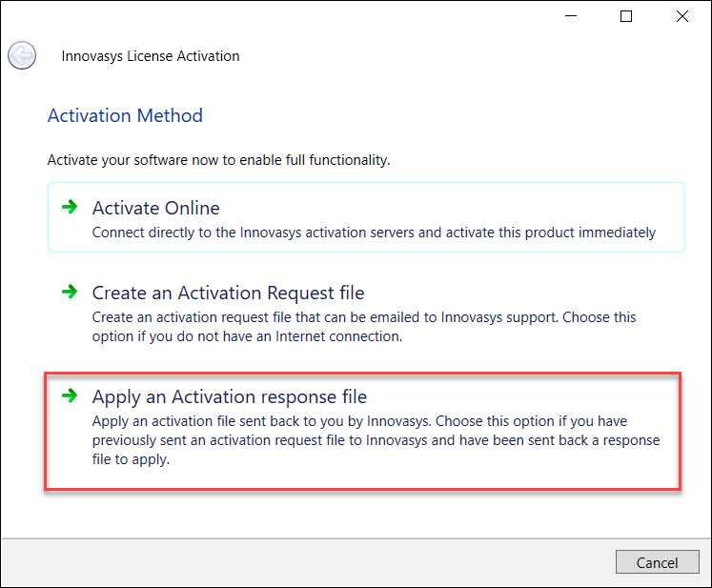Maximize the License Activation window

point(626,16)
